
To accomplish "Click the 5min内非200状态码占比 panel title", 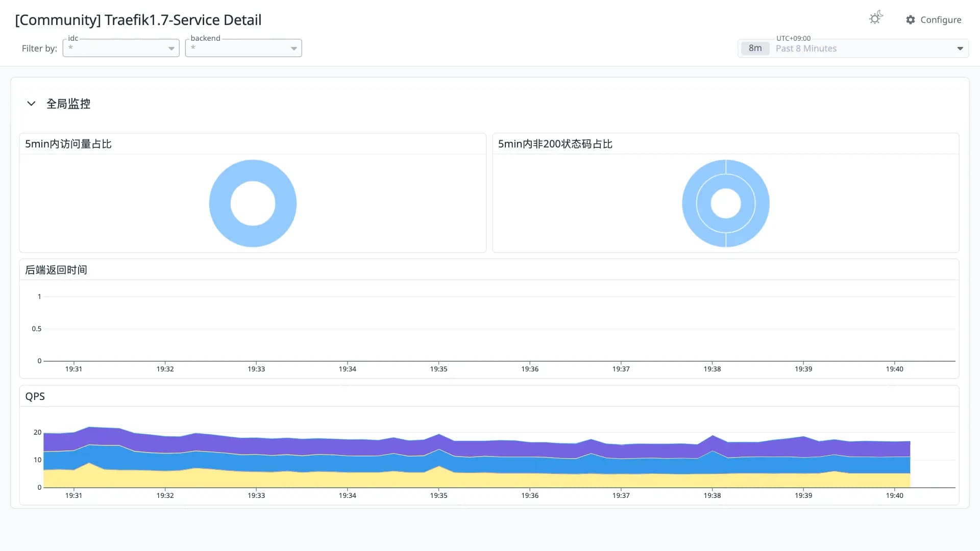I will [555, 144].
